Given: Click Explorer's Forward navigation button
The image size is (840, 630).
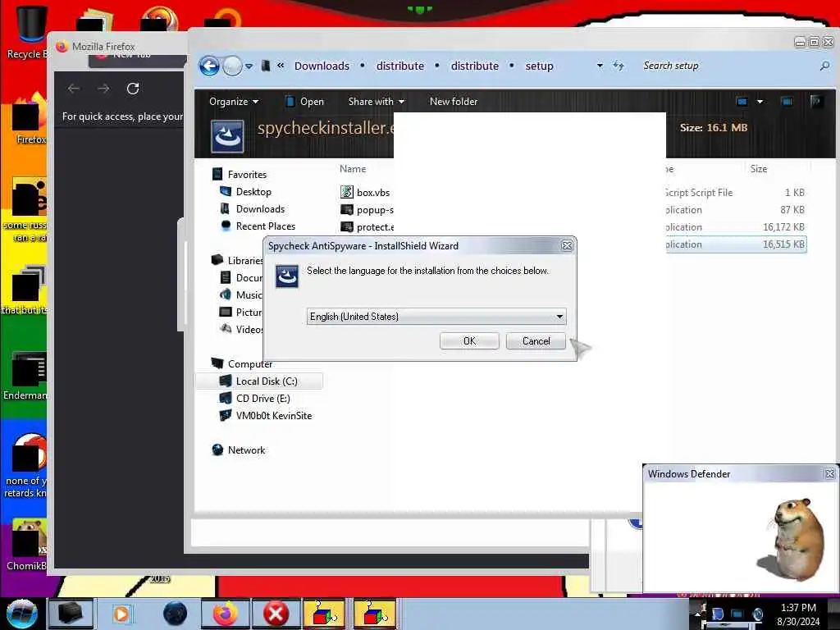Looking at the screenshot, I should pyautogui.click(x=232, y=66).
